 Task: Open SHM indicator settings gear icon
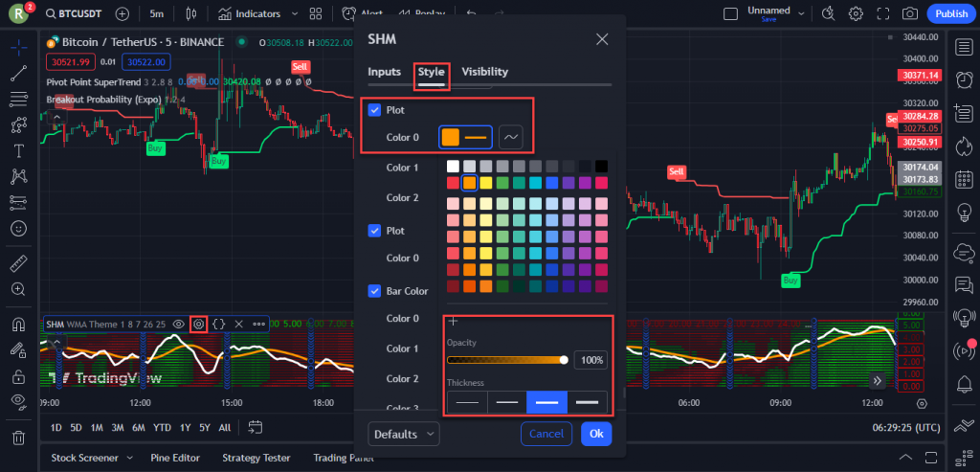click(199, 324)
